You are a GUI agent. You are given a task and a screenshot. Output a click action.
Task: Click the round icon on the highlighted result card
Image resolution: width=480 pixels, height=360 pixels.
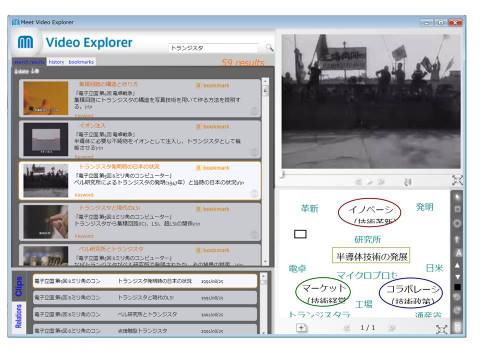pos(254,193)
